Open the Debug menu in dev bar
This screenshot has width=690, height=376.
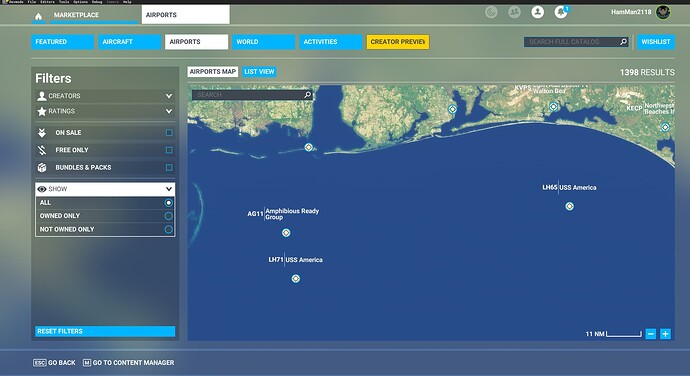97,2
